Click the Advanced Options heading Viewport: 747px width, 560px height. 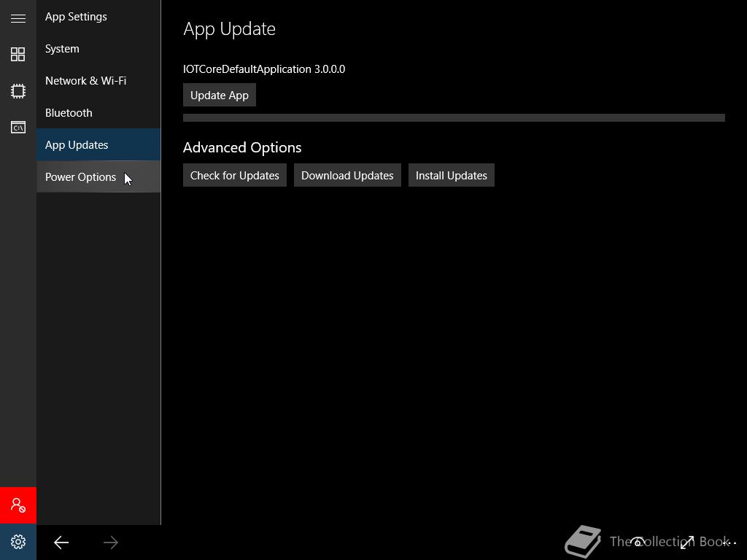click(x=242, y=147)
